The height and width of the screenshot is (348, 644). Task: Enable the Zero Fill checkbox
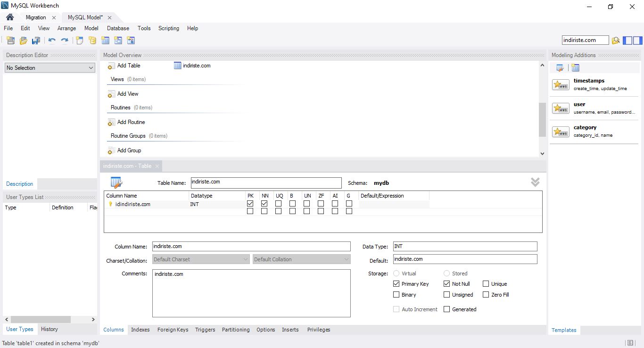pyautogui.click(x=486, y=295)
